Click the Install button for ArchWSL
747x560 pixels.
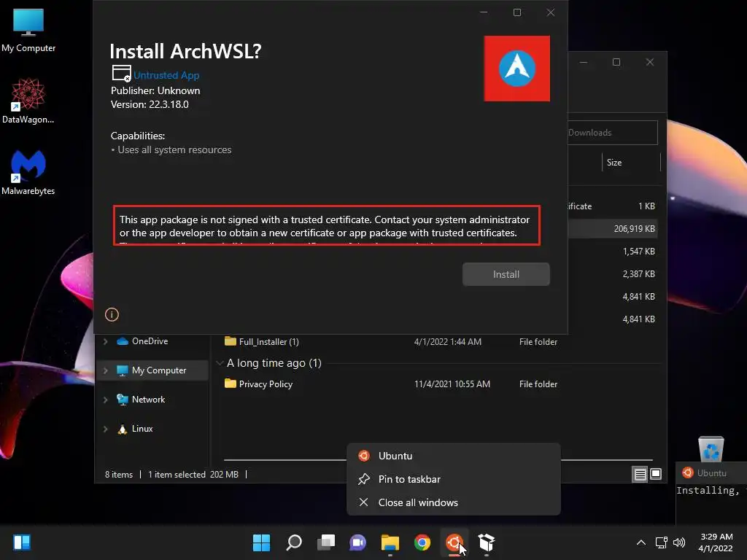pos(506,274)
